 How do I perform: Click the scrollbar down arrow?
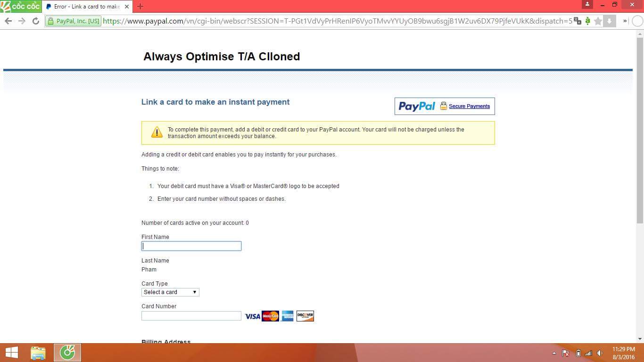640,338
